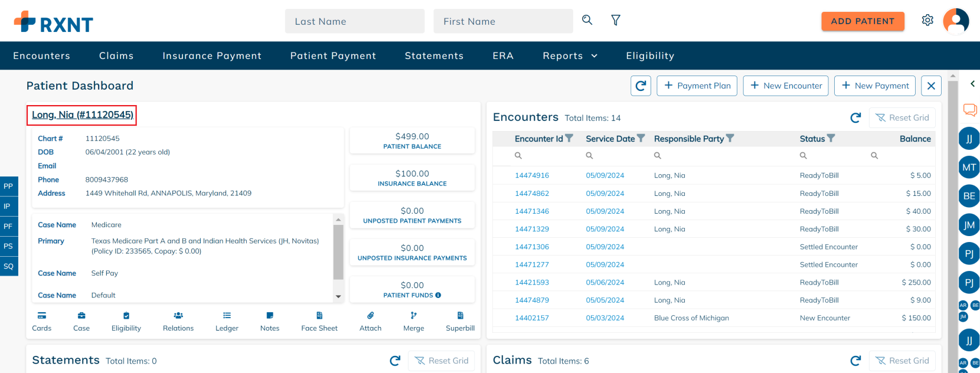Open the Status column filter
The width and height of the screenshot is (980, 373).
pos(831,138)
